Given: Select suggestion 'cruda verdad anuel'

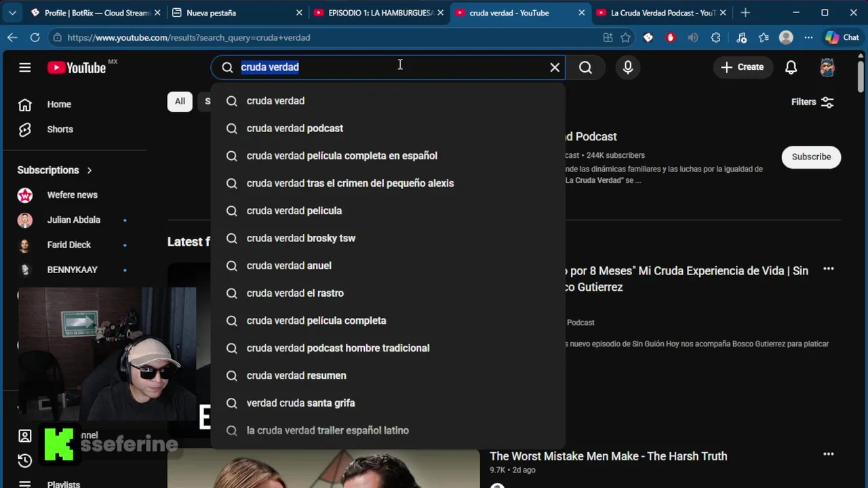Looking at the screenshot, I should point(388,266).
